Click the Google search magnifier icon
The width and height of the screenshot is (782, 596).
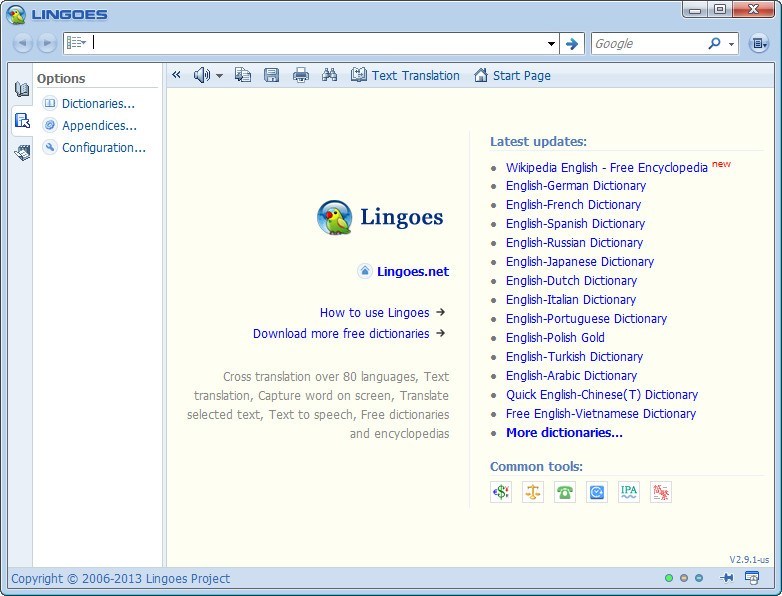click(x=714, y=44)
